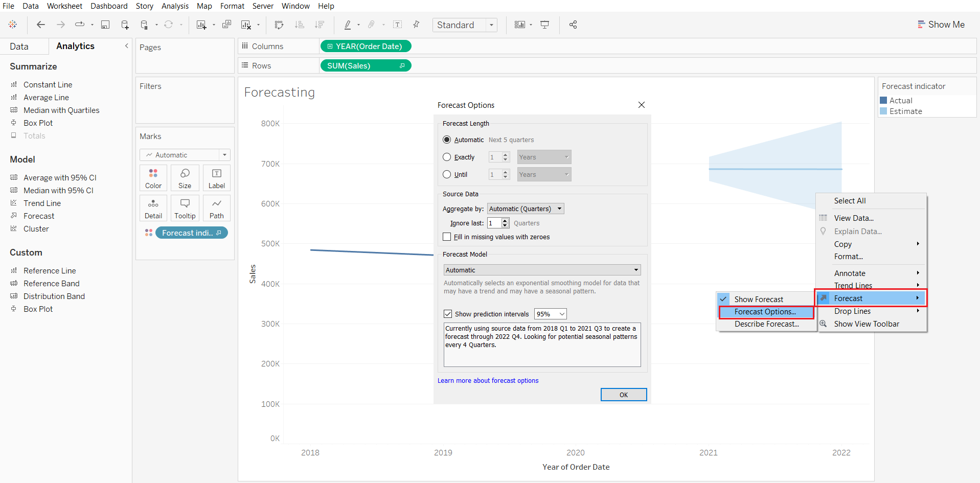Open the Size marks card
980x483 pixels.
tap(185, 178)
